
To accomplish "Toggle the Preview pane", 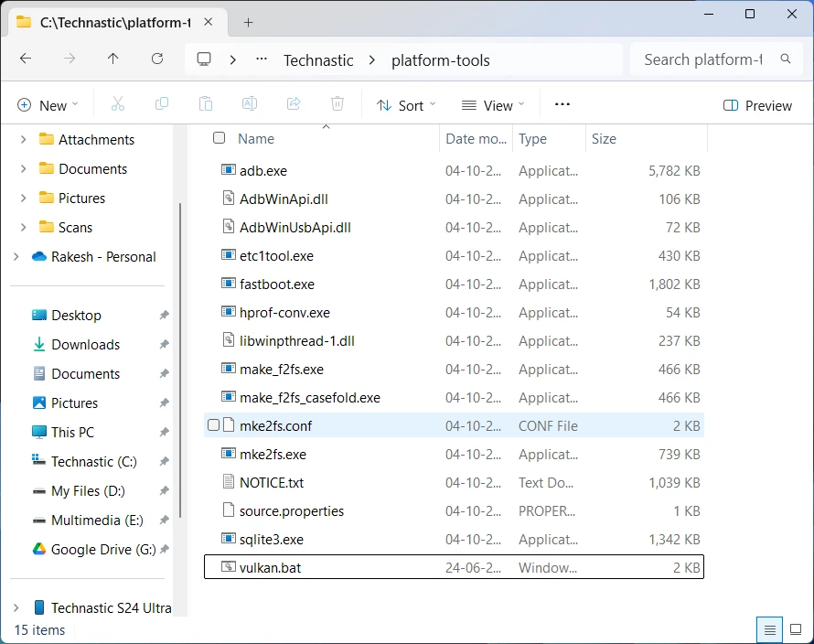I will [x=757, y=105].
